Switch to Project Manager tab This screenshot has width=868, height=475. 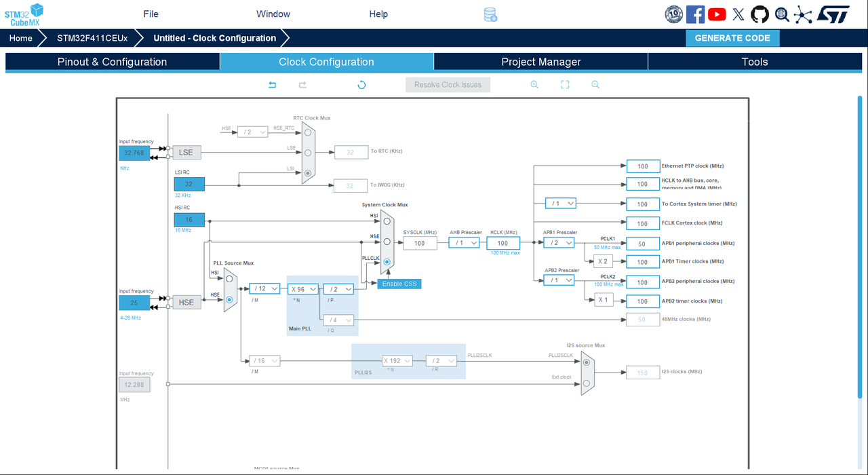541,62
